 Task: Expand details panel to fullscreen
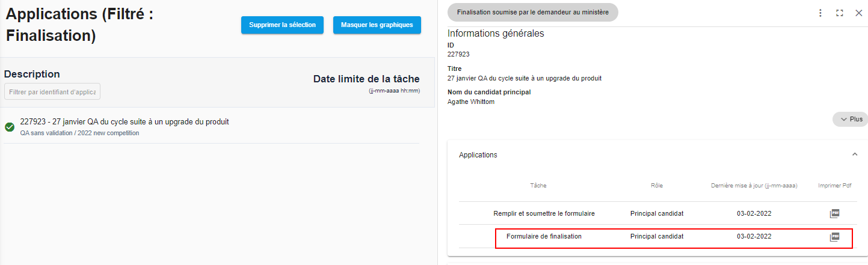(x=840, y=13)
